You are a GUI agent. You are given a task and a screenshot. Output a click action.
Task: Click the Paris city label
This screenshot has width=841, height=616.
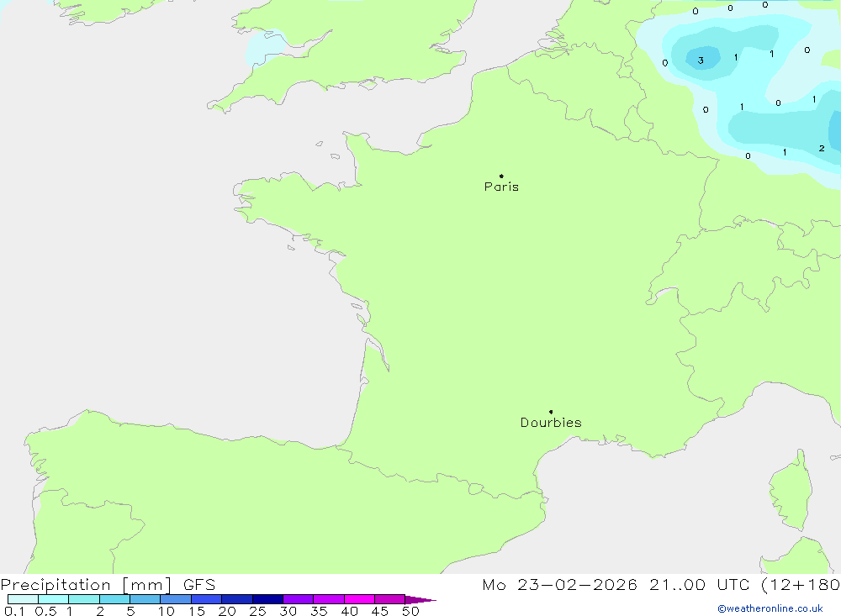[501, 187]
